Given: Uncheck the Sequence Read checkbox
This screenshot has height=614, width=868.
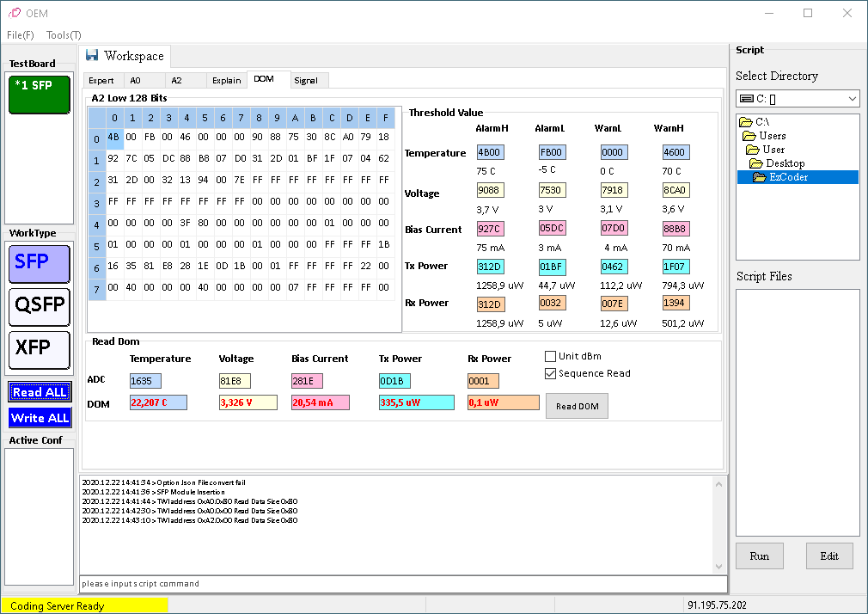Looking at the screenshot, I should pos(551,373).
